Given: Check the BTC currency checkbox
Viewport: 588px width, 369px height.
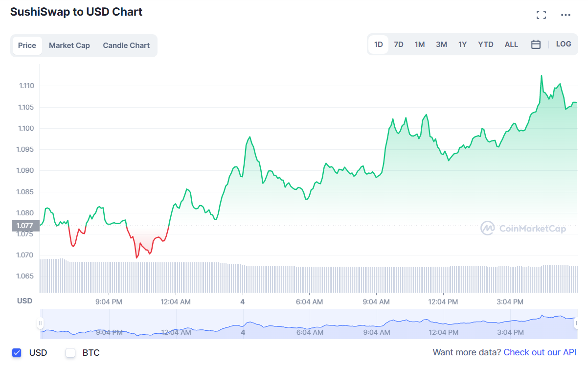Looking at the screenshot, I should (70, 352).
